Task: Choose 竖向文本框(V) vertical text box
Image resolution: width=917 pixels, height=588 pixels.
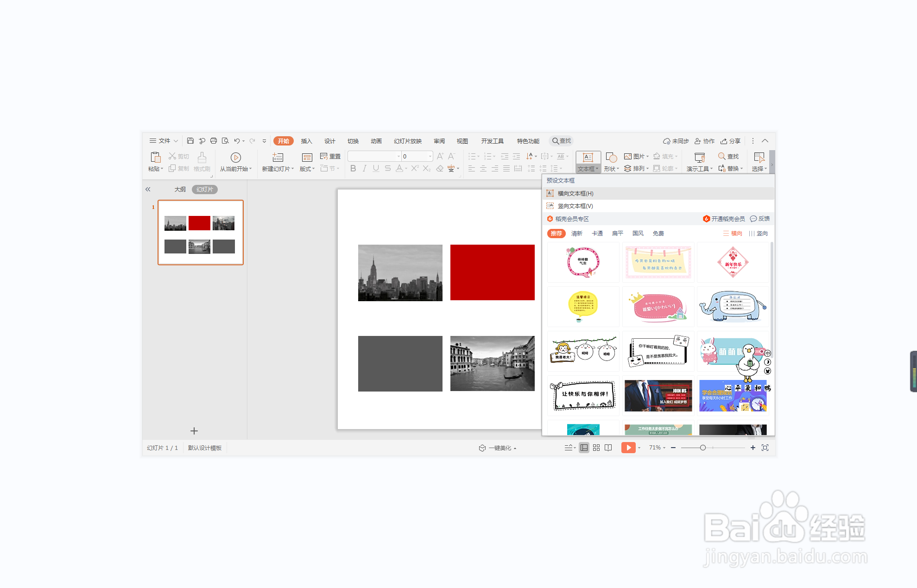Action: (575, 206)
